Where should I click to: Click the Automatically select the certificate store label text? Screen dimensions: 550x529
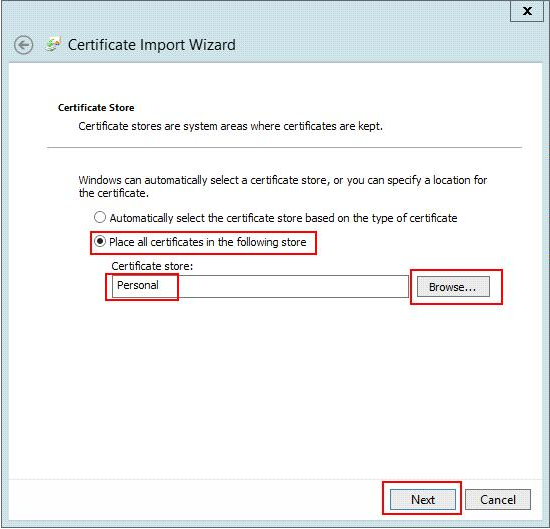(x=283, y=218)
